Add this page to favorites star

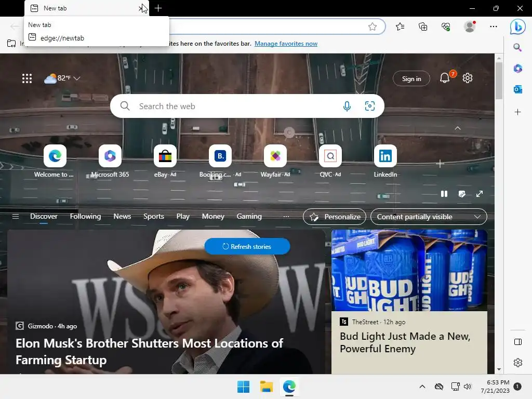373,26
